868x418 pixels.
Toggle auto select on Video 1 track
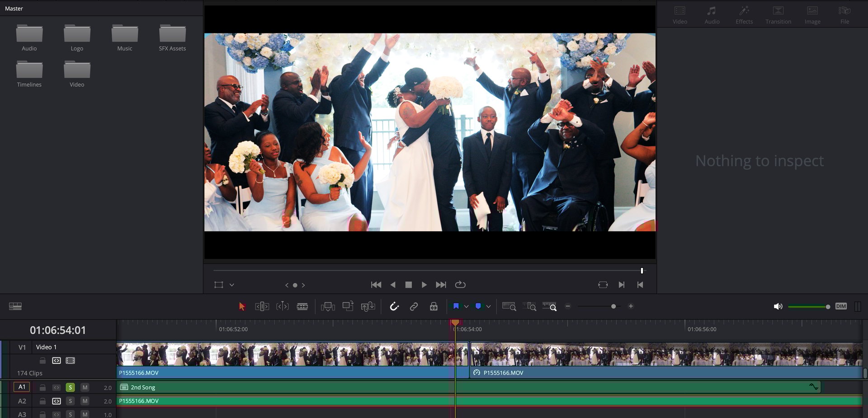click(57, 361)
